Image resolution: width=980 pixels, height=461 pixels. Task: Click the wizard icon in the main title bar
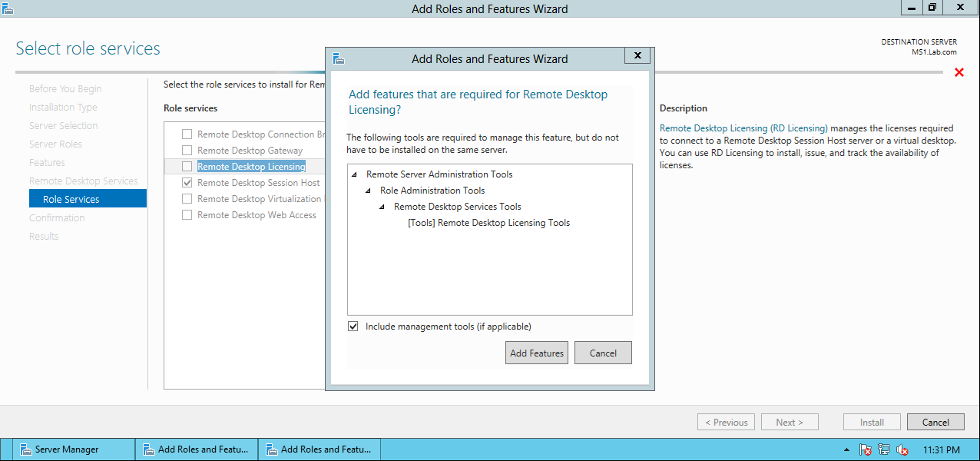[7, 8]
